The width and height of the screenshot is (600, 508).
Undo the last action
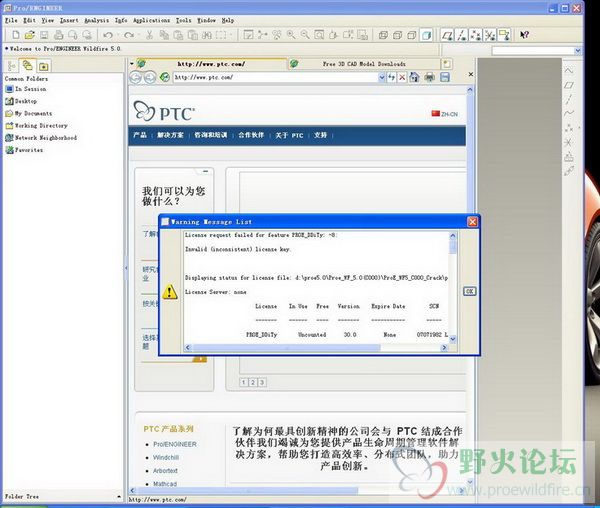coord(108,35)
